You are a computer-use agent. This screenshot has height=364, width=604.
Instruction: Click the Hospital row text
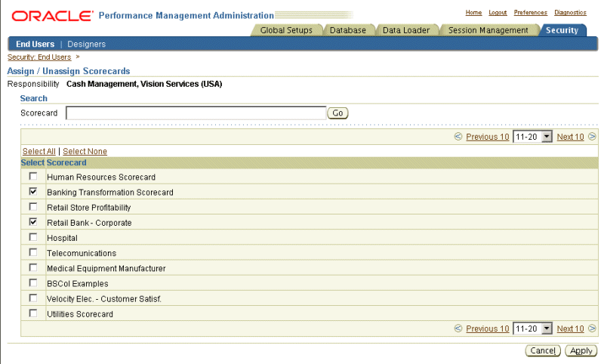62,238
